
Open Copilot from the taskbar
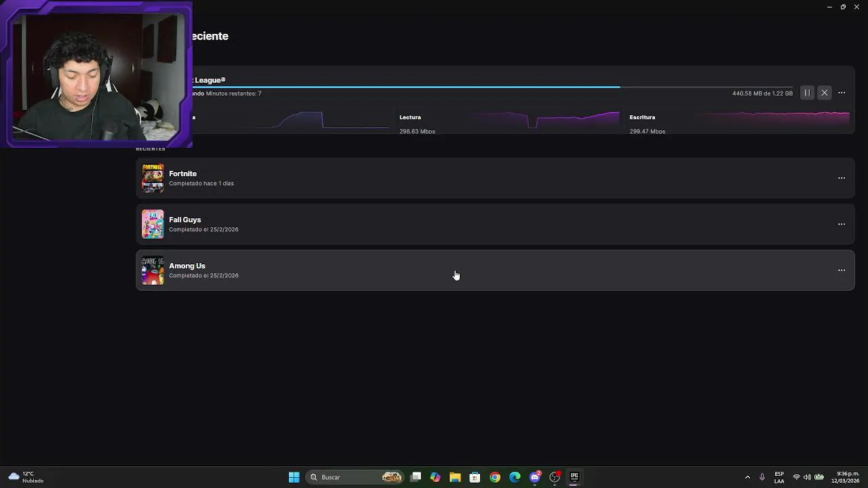pos(435,477)
